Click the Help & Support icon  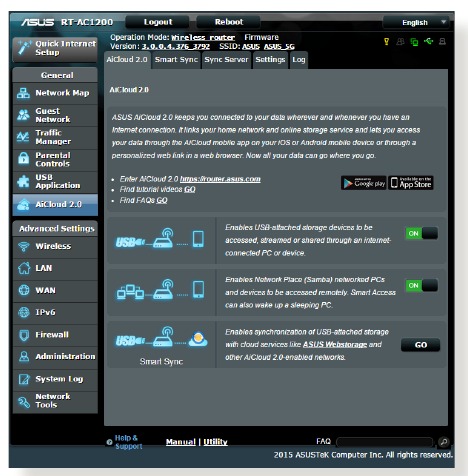tap(109, 442)
